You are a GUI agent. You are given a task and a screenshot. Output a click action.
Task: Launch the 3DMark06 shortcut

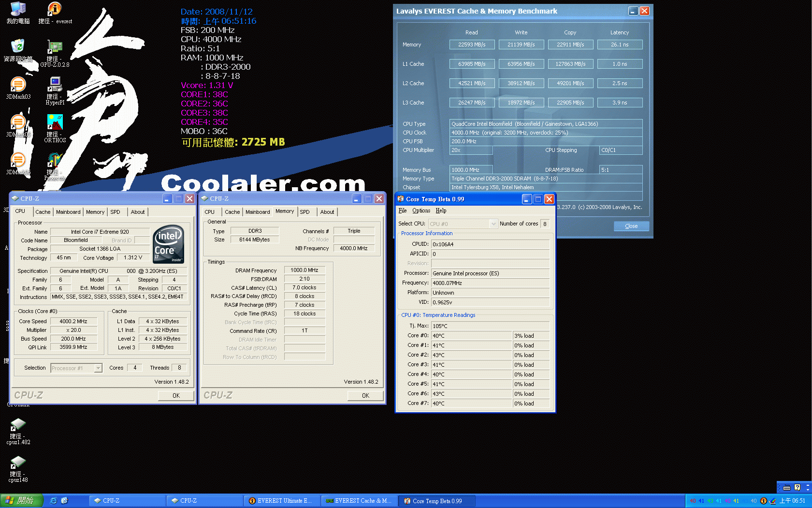tap(18, 164)
